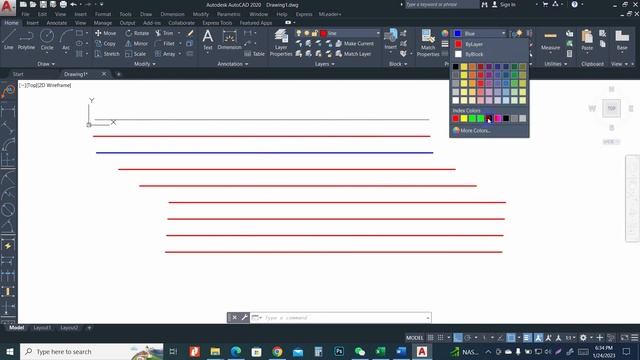Click the Paste clipboard button
Screen dimensions: 640x360
pos(587,41)
